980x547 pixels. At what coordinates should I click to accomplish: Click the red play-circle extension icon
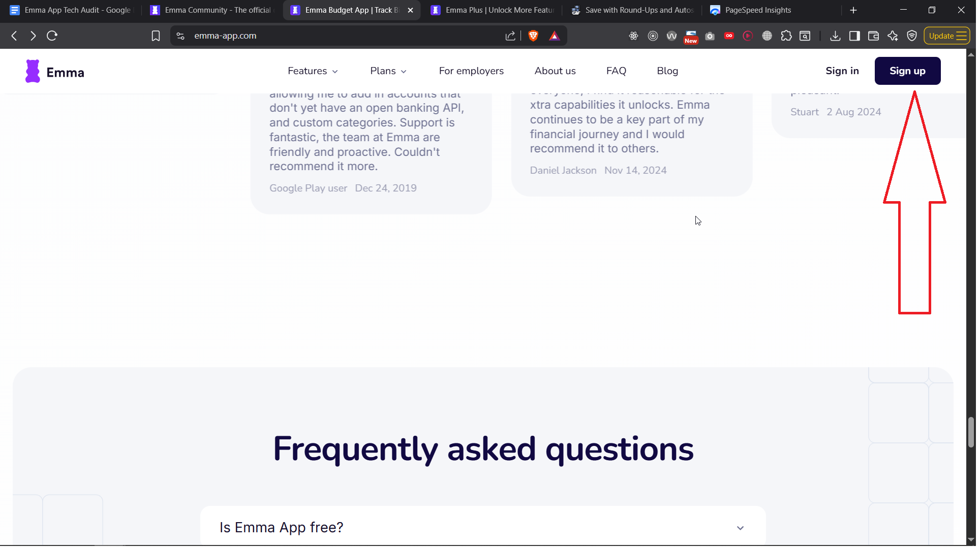(x=748, y=36)
